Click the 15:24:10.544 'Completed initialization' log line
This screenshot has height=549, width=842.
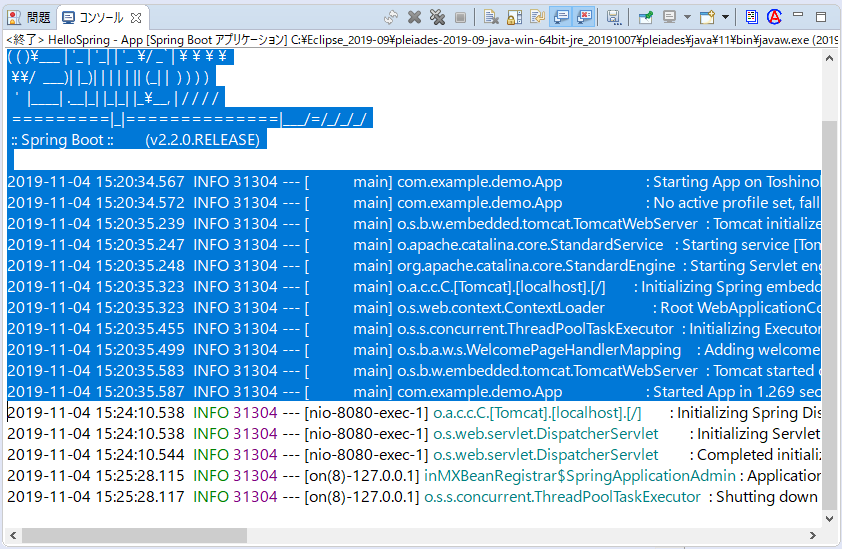(414, 454)
